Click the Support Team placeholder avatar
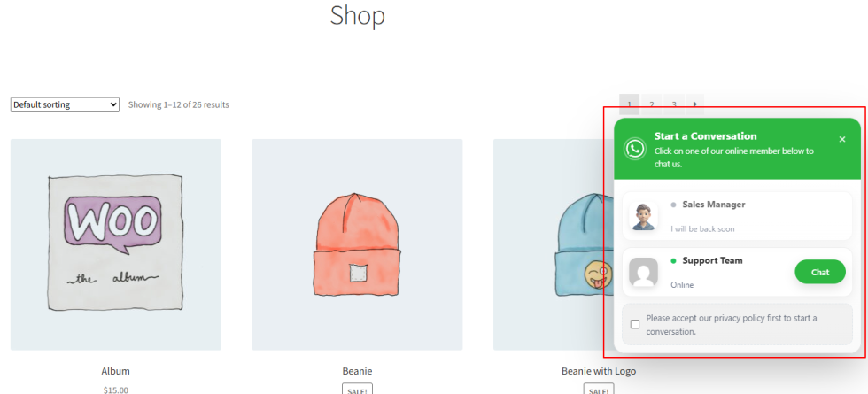This screenshot has height=394, width=868. (643, 273)
